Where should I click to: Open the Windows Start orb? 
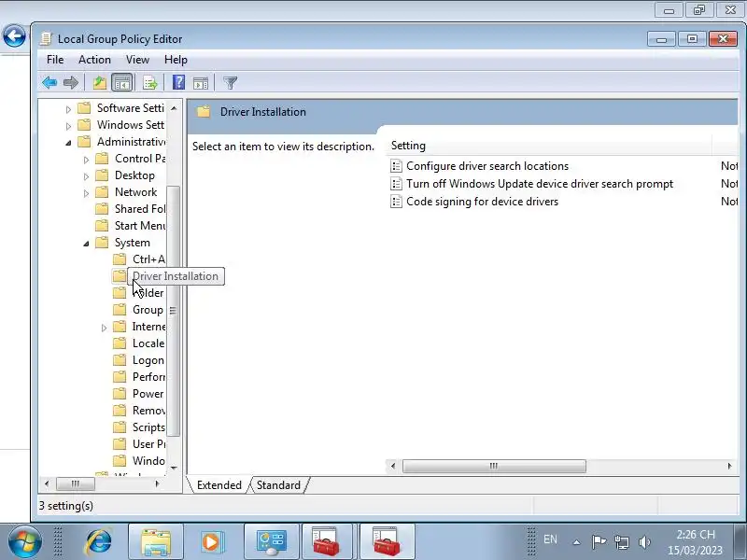25,542
